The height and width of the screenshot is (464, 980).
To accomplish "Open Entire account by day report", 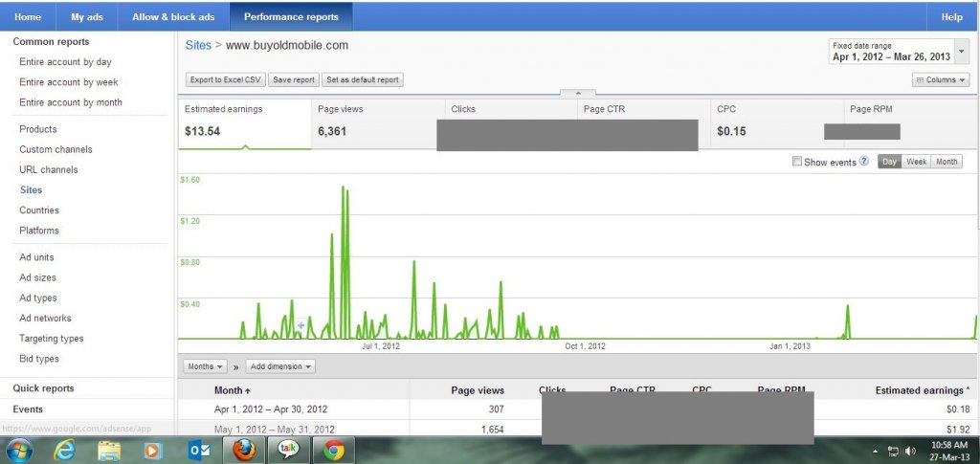I will 66,62.
